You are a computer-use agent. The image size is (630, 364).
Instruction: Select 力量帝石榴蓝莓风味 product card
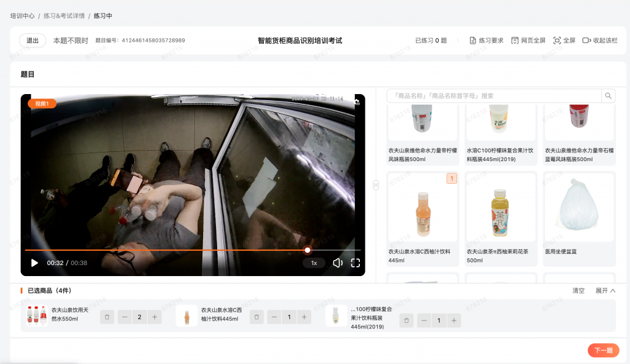(579, 135)
